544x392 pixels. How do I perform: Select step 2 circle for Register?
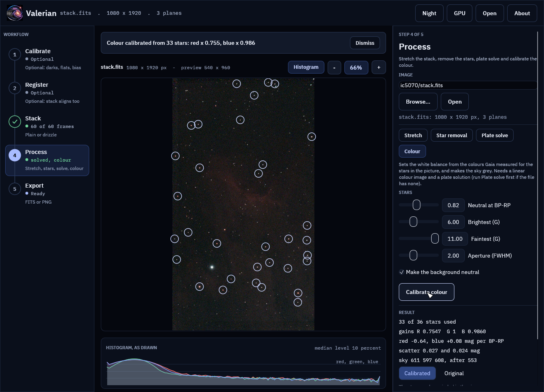pos(15,88)
